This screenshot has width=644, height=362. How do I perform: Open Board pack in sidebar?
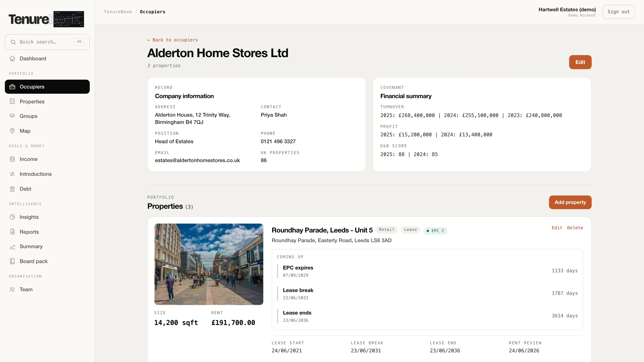tap(47, 261)
